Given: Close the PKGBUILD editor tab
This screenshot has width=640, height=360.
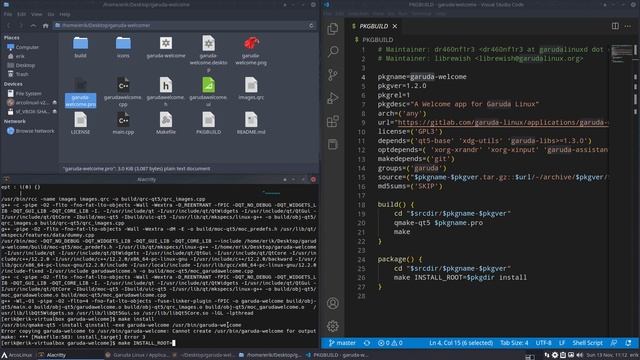Looking at the screenshot, I should 395,26.
